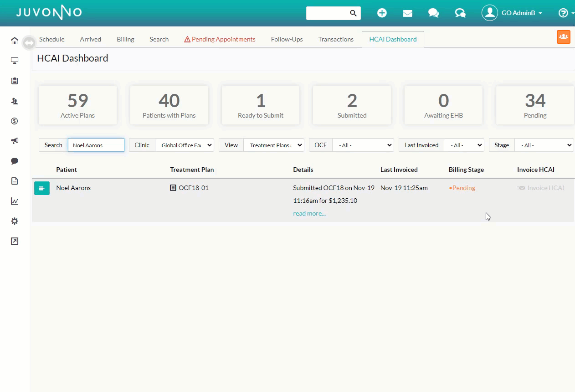
Task: Open the Clinic dropdown Global Office
Action: 185,145
